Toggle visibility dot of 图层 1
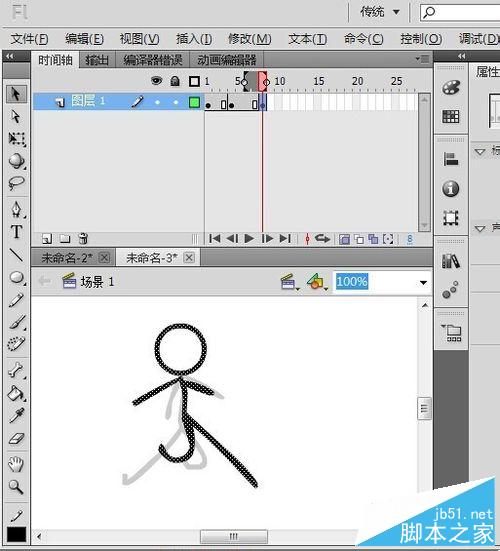 pos(157,103)
